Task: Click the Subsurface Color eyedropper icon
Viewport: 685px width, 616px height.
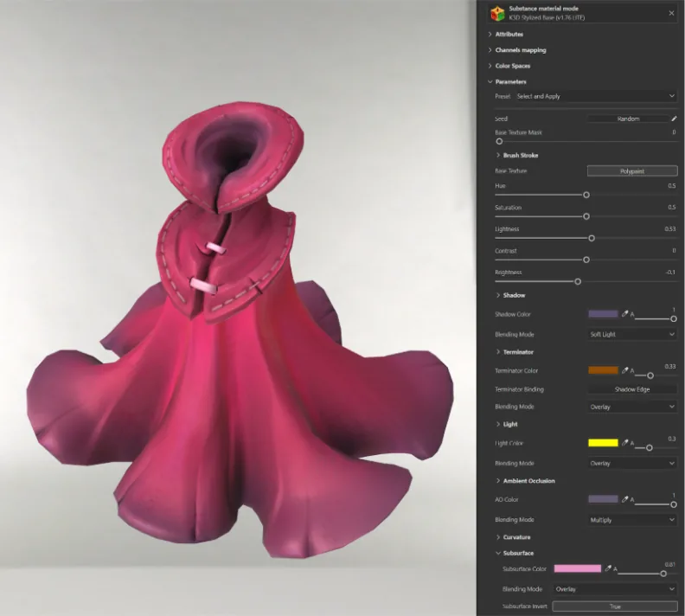Action: click(608, 568)
